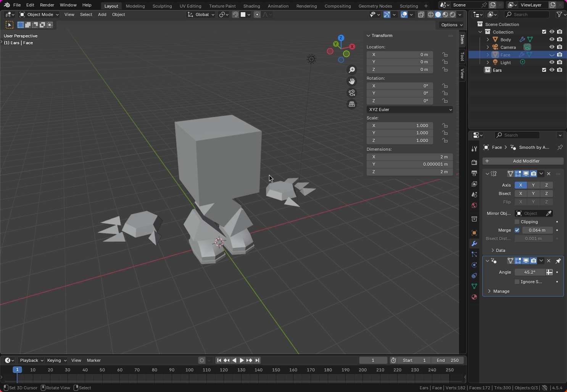Open the Render menu
567x392 pixels.
point(47,5)
